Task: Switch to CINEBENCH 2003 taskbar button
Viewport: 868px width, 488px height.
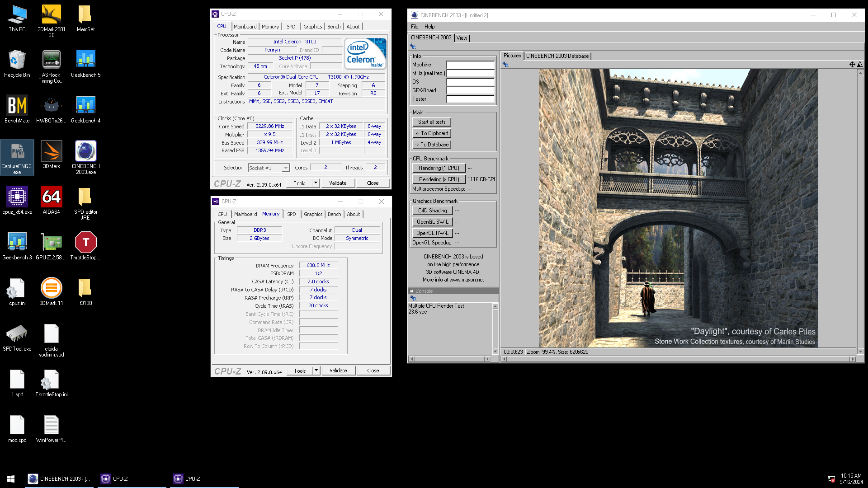Action: pos(59,479)
